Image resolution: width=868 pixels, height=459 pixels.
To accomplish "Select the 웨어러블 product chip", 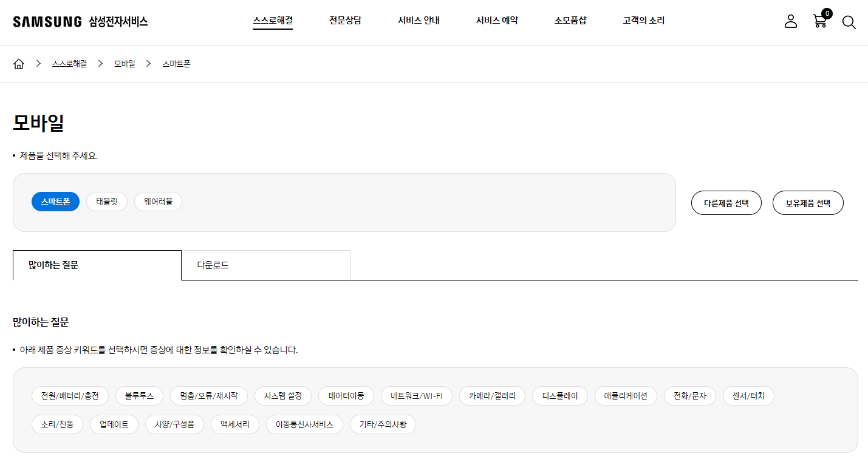I will pos(158,202).
